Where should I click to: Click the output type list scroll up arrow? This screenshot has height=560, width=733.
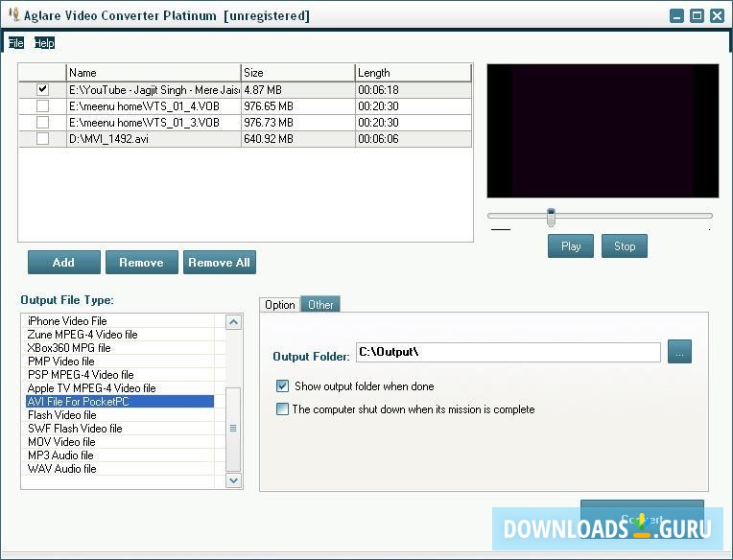click(234, 322)
